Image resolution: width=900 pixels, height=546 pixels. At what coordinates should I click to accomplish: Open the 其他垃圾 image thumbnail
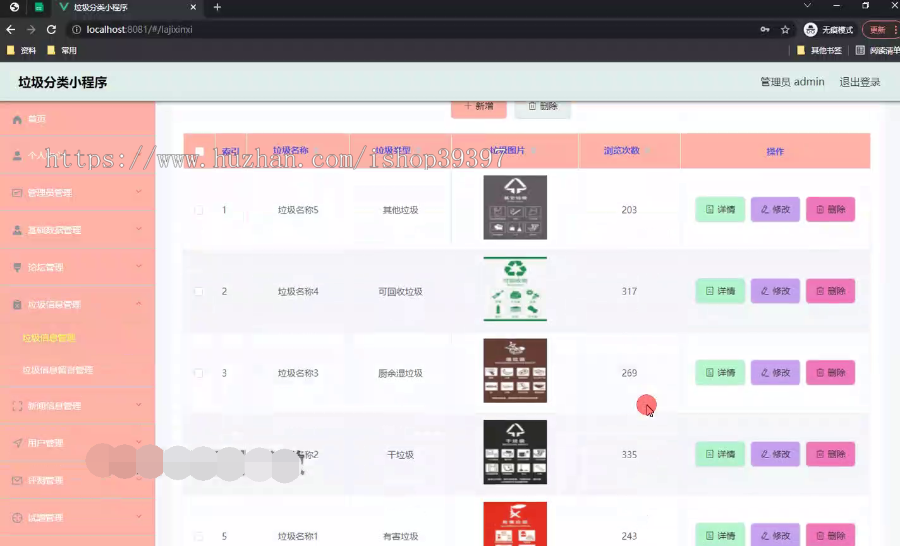tap(515, 208)
